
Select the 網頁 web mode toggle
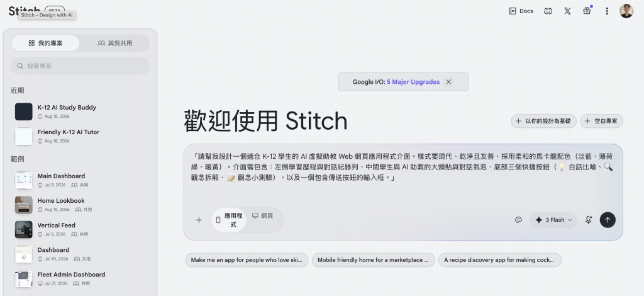click(263, 216)
